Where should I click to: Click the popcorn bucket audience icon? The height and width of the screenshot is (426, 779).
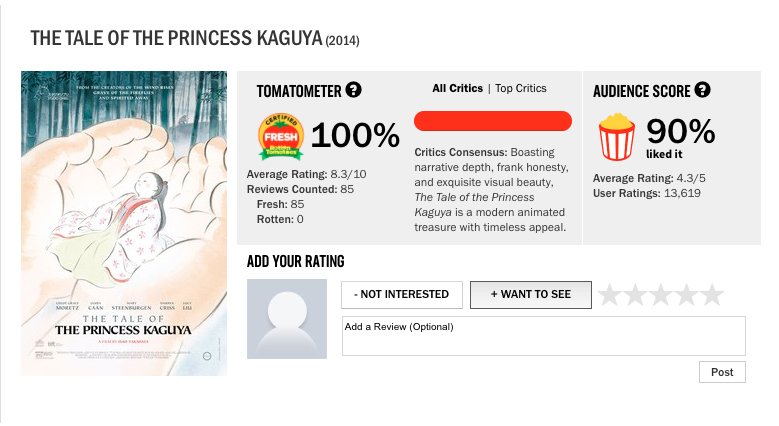pyautogui.click(x=616, y=137)
